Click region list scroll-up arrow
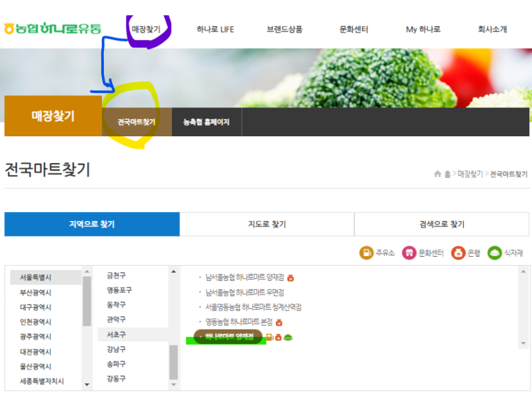532x393 pixels. point(87,271)
